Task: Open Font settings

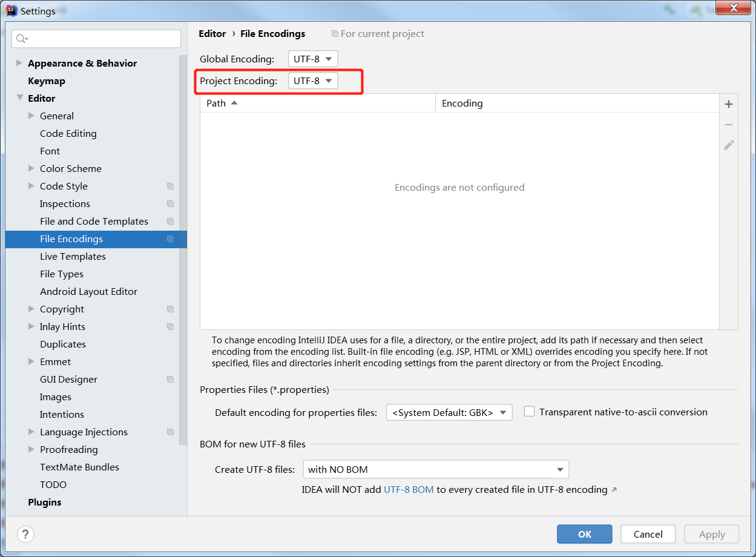Action: [x=50, y=151]
